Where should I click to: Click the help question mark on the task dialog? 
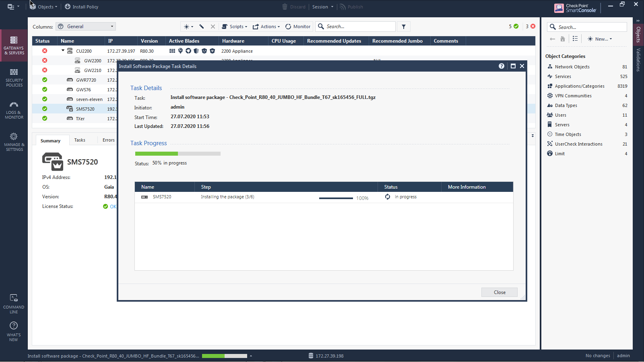coord(501,66)
